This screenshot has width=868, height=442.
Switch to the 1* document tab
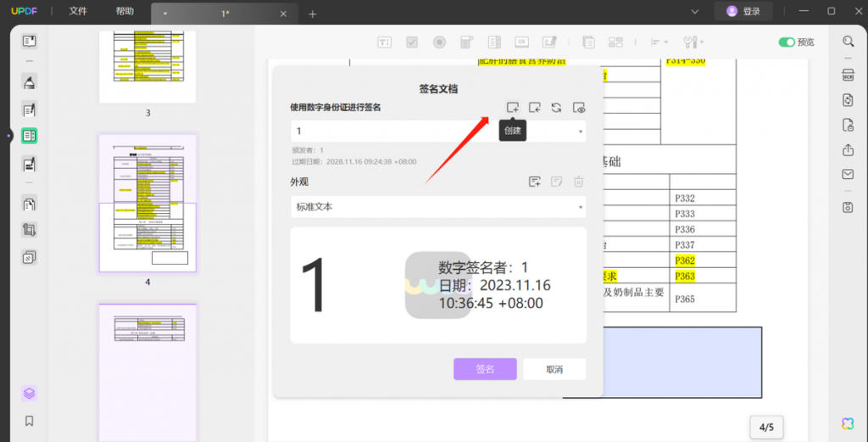pos(225,14)
